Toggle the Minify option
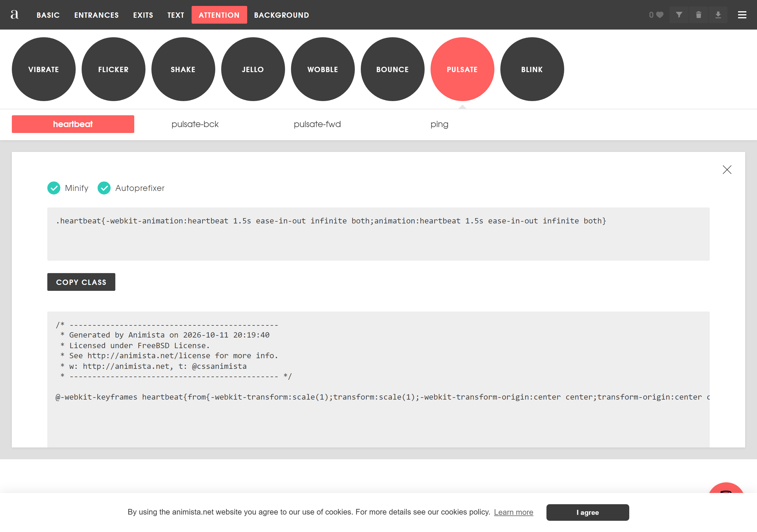 point(68,188)
